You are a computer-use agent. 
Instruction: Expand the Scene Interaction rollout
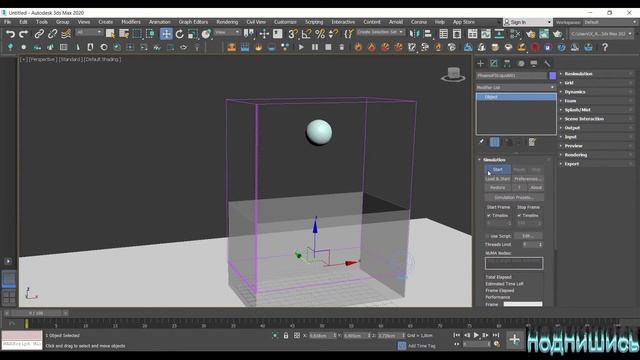coord(596,119)
